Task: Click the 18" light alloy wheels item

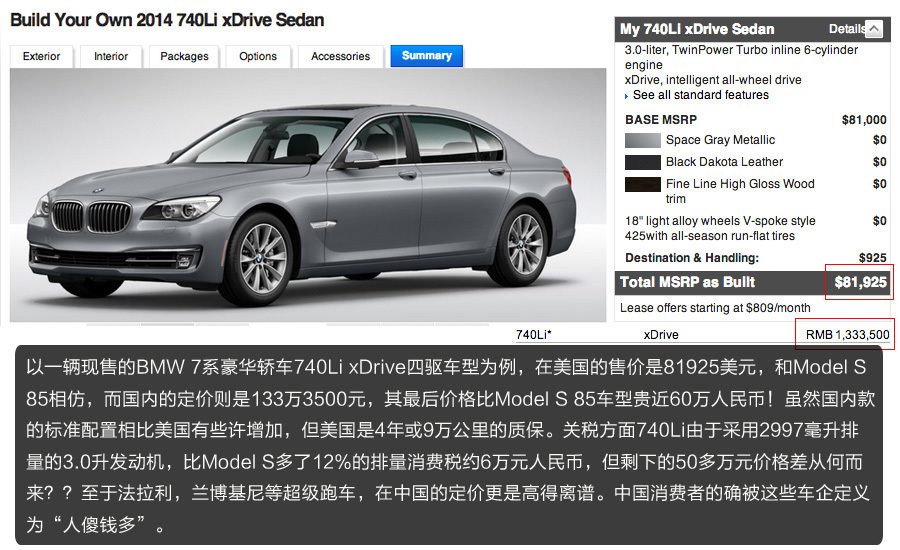Action: tap(720, 228)
